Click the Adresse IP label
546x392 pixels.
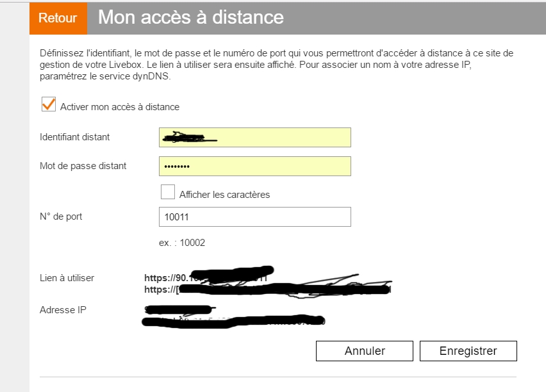pos(63,310)
